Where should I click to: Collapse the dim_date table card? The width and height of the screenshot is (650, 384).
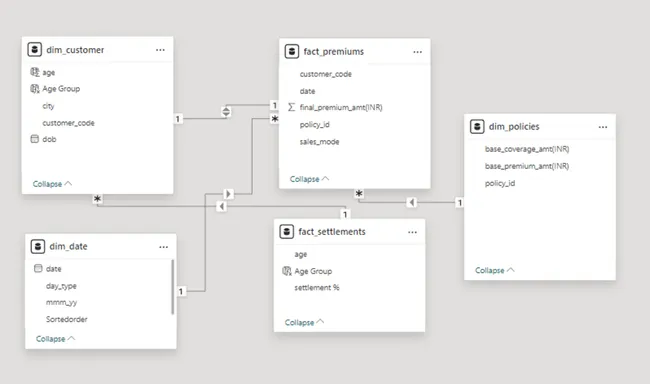pos(56,339)
